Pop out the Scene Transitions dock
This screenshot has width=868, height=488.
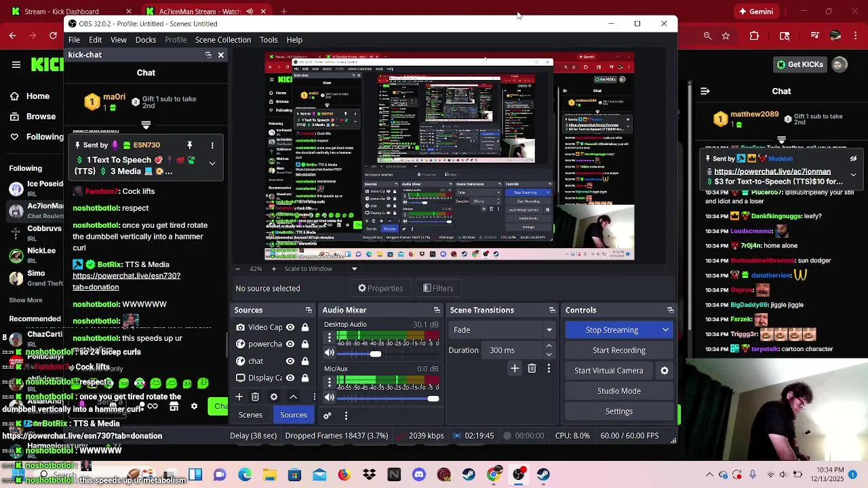pos(552,310)
